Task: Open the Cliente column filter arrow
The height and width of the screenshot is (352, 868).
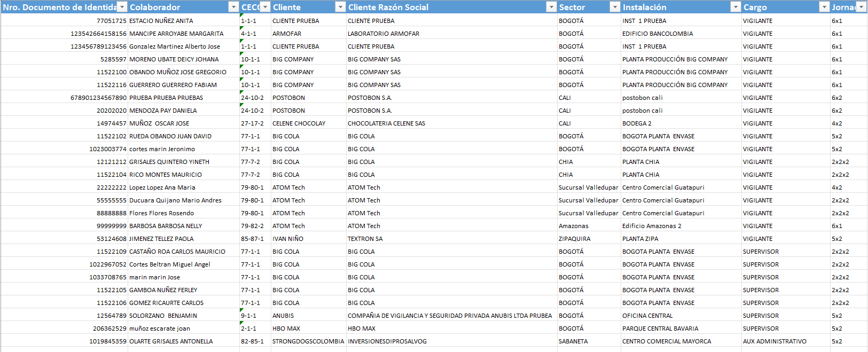Action: [340, 7]
